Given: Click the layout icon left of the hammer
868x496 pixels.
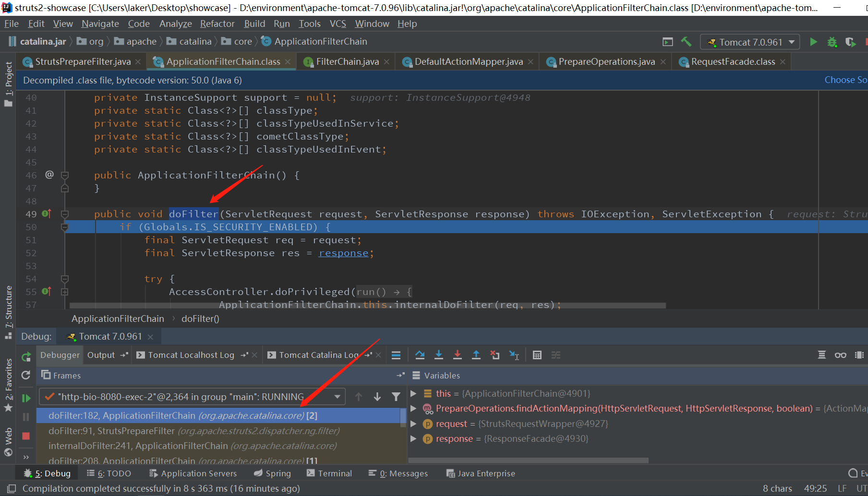Looking at the screenshot, I should (x=667, y=42).
